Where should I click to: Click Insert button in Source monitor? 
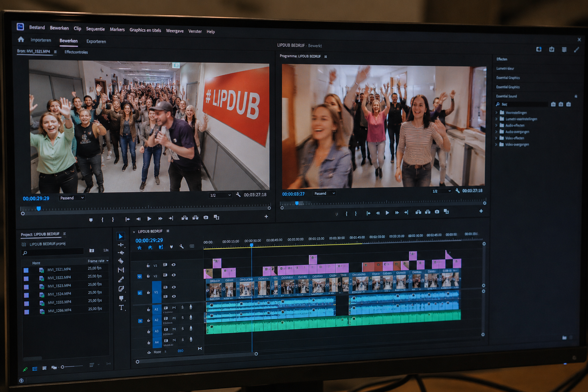point(185,218)
